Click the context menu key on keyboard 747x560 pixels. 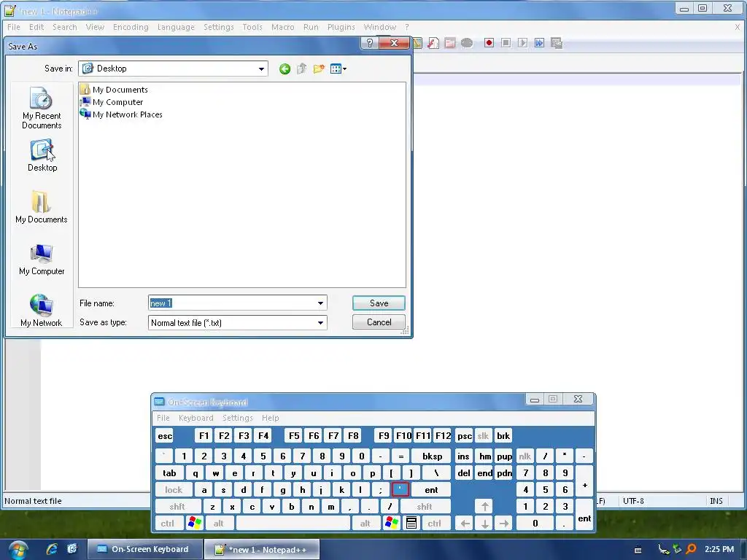pos(411,524)
